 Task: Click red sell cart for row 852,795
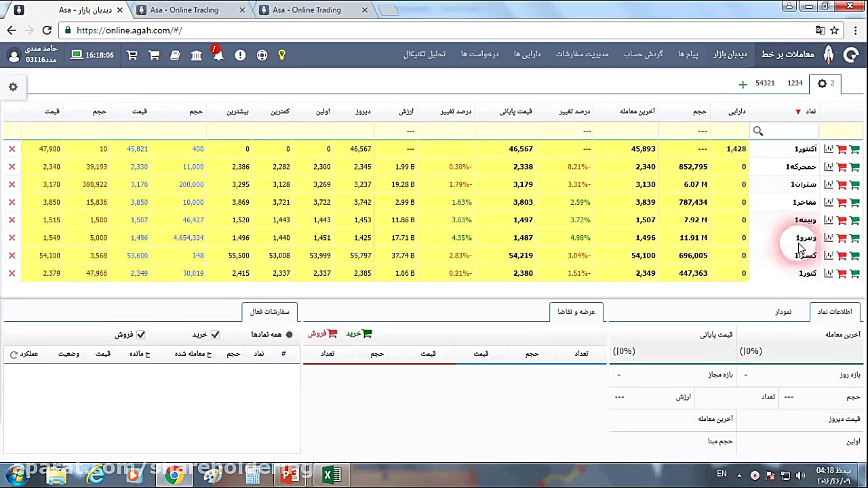(x=842, y=167)
